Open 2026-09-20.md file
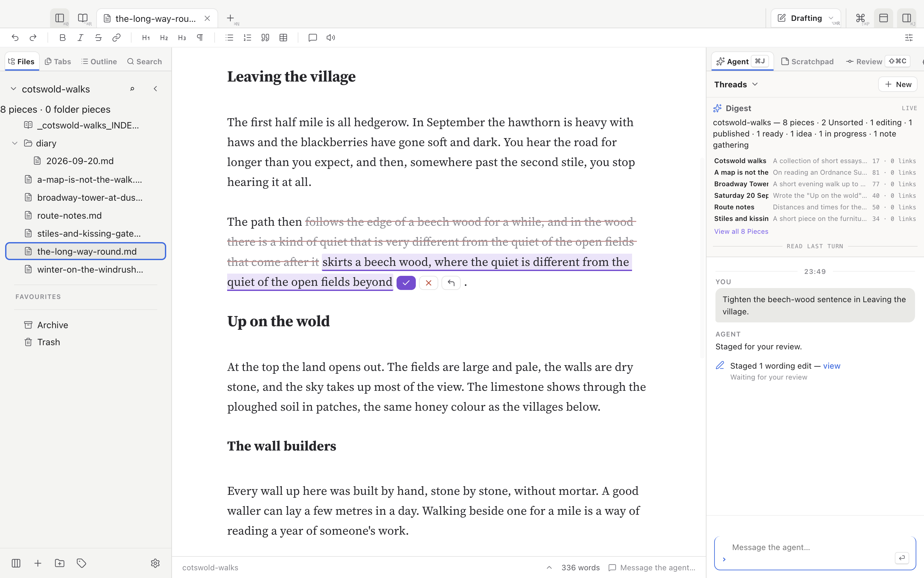This screenshot has height=578, width=924. coord(86,161)
